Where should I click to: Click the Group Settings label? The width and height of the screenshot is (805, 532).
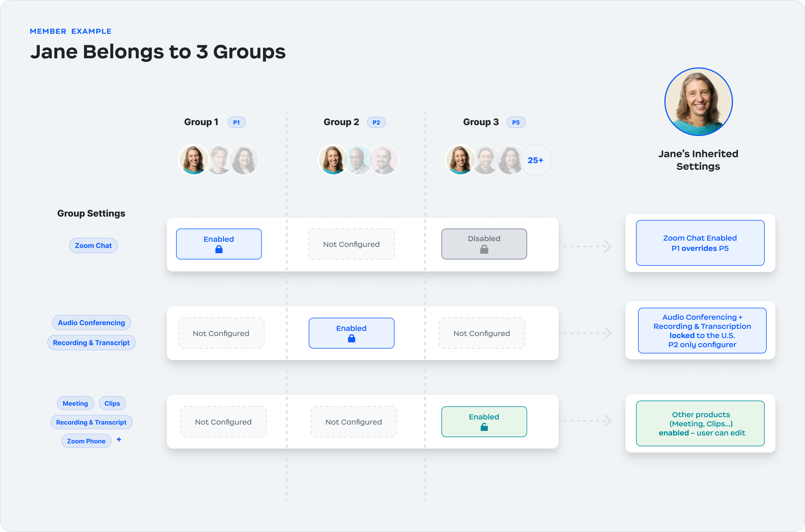click(x=91, y=213)
